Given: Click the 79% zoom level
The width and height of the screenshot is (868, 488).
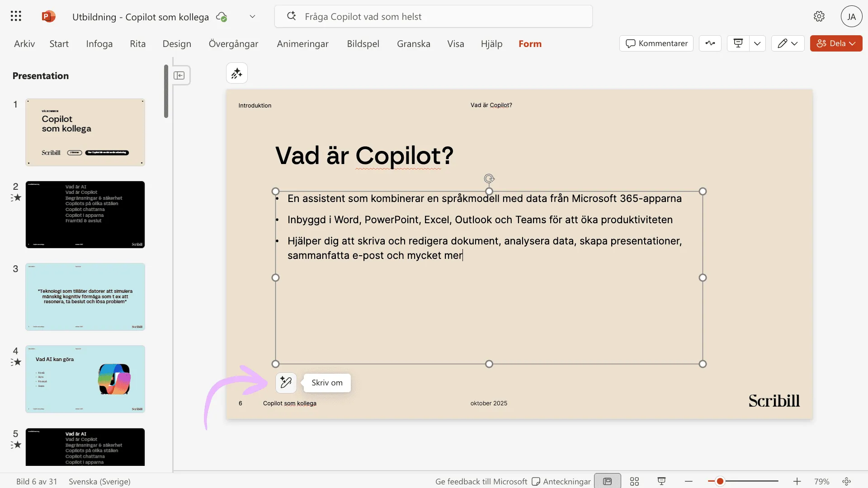Looking at the screenshot, I should pos(821,481).
